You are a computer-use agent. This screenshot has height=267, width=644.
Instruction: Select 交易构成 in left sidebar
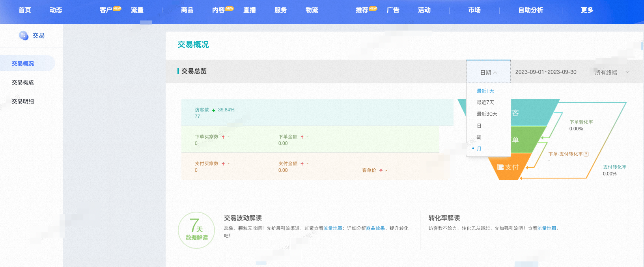tap(23, 83)
